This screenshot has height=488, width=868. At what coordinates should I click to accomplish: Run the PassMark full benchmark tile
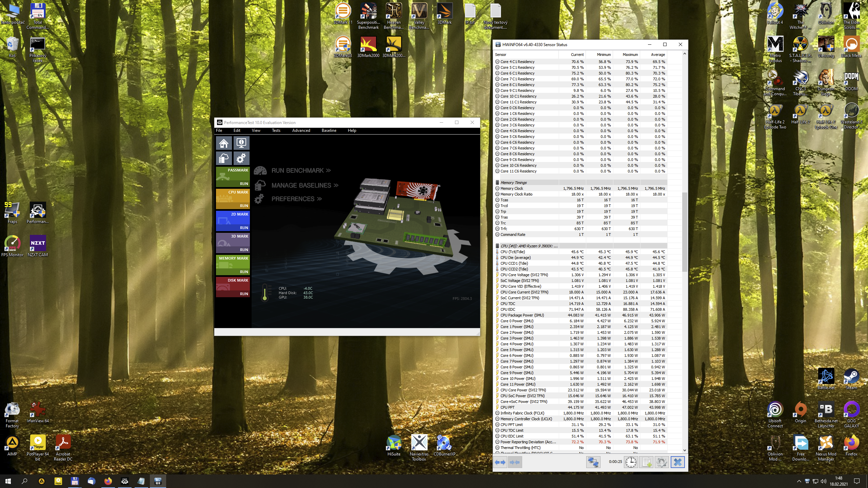233,177
